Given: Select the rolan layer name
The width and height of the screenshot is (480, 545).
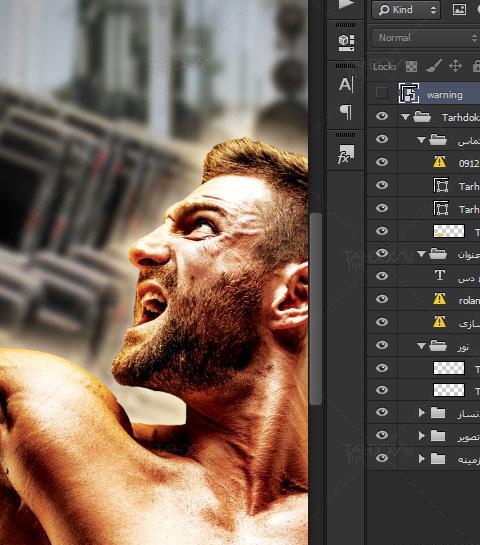Looking at the screenshot, I should 469,300.
